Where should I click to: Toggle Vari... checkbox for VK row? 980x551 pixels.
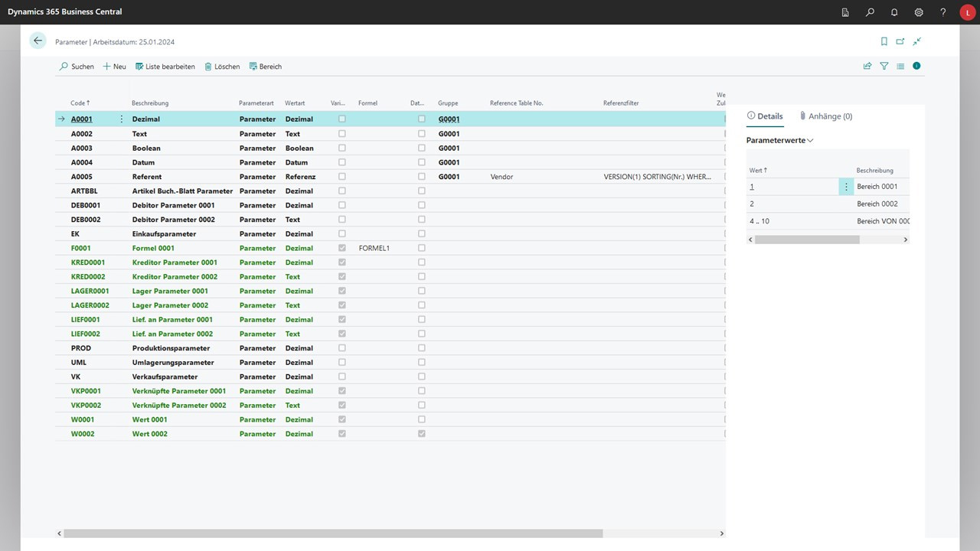point(342,377)
